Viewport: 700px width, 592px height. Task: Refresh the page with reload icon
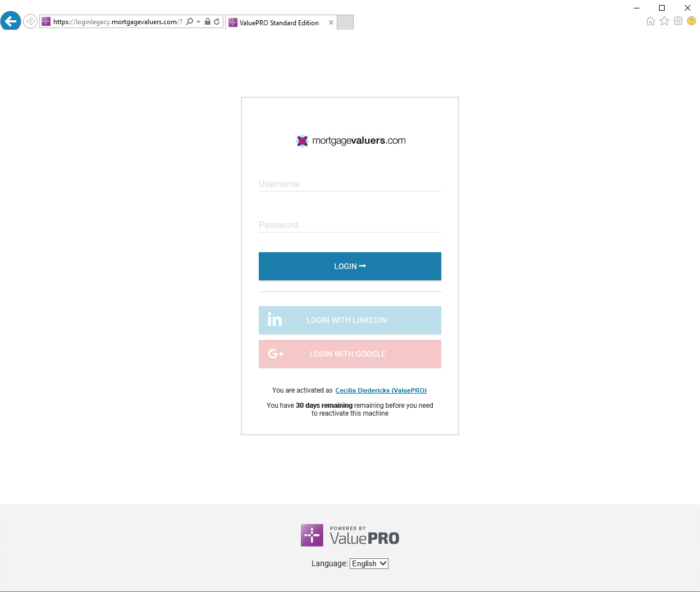tap(217, 22)
